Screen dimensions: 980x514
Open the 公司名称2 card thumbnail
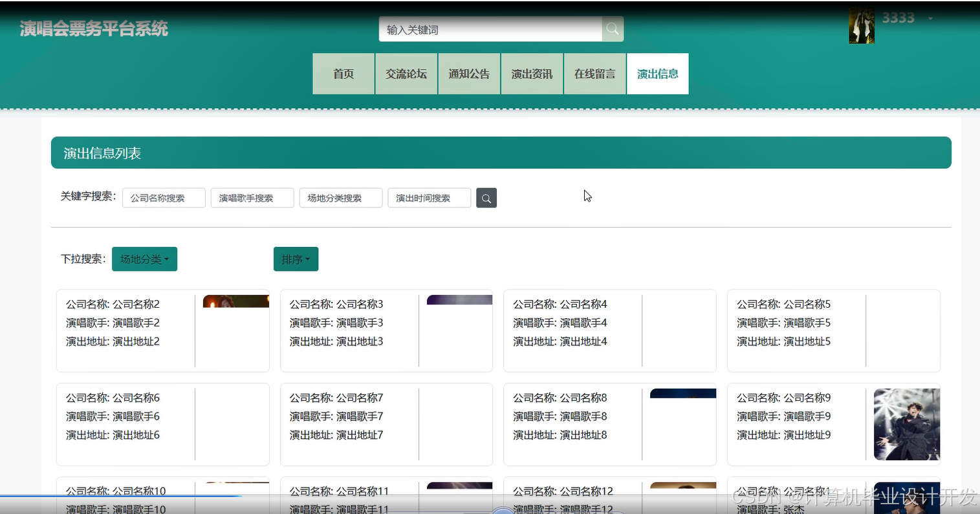(236, 301)
